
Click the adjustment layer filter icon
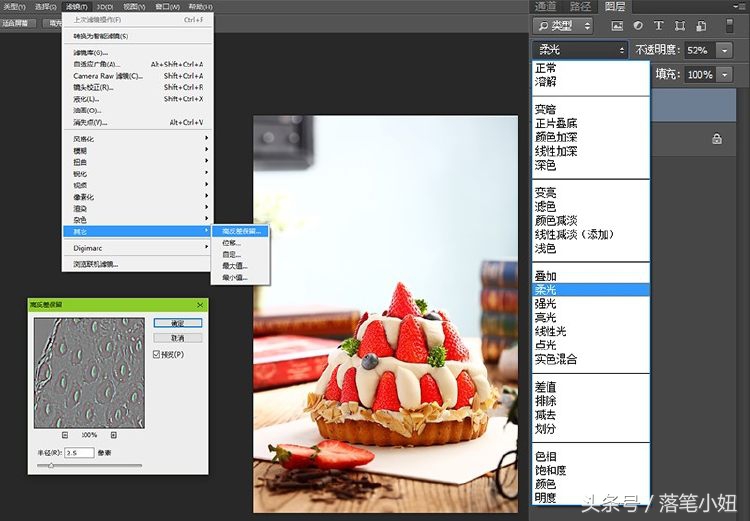[638, 26]
